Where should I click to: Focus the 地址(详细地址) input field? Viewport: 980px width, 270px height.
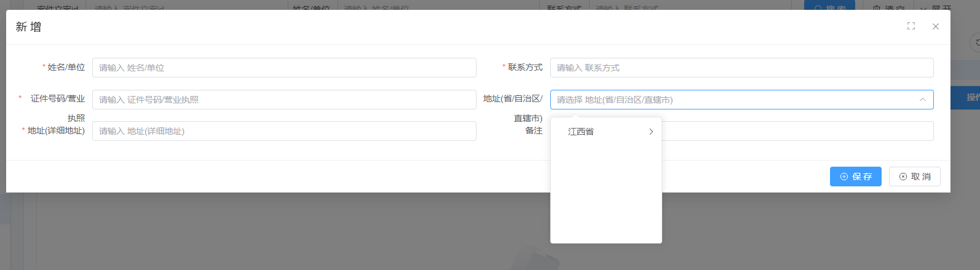[x=284, y=131]
